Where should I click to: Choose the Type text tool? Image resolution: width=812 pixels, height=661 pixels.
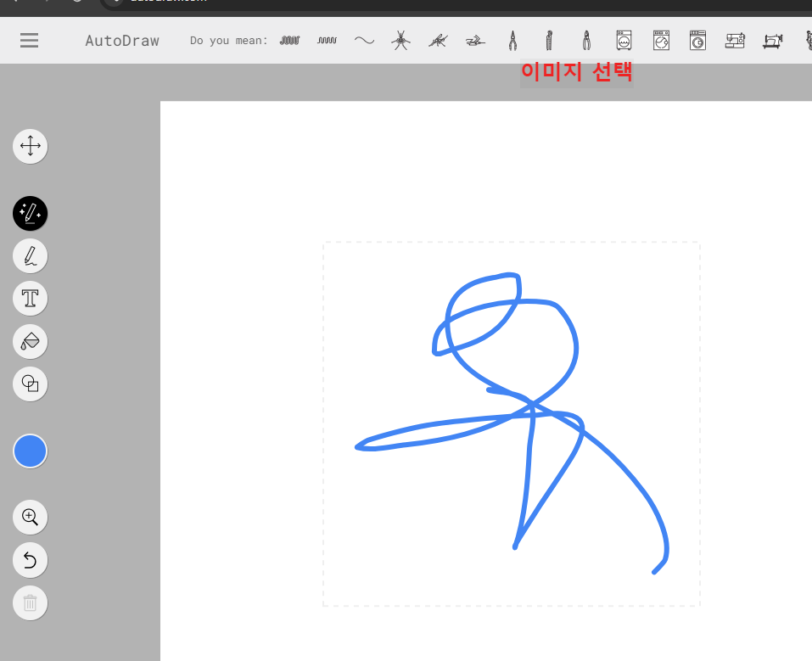coord(30,299)
